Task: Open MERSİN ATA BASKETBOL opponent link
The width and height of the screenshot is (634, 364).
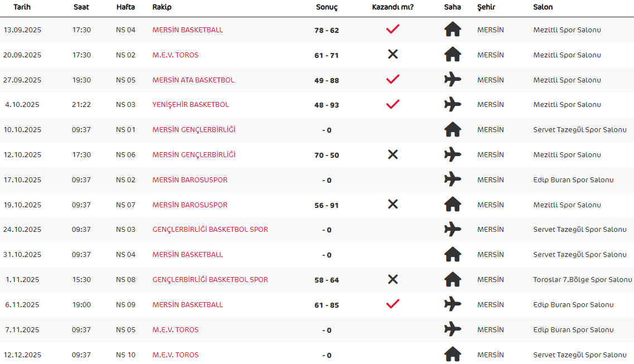Action: pyautogui.click(x=193, y=80)
